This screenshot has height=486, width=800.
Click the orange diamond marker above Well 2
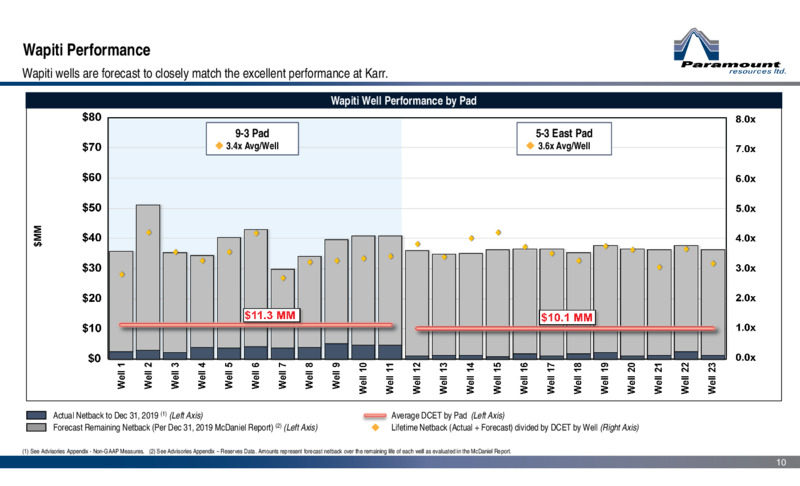(x=149, y=233)
